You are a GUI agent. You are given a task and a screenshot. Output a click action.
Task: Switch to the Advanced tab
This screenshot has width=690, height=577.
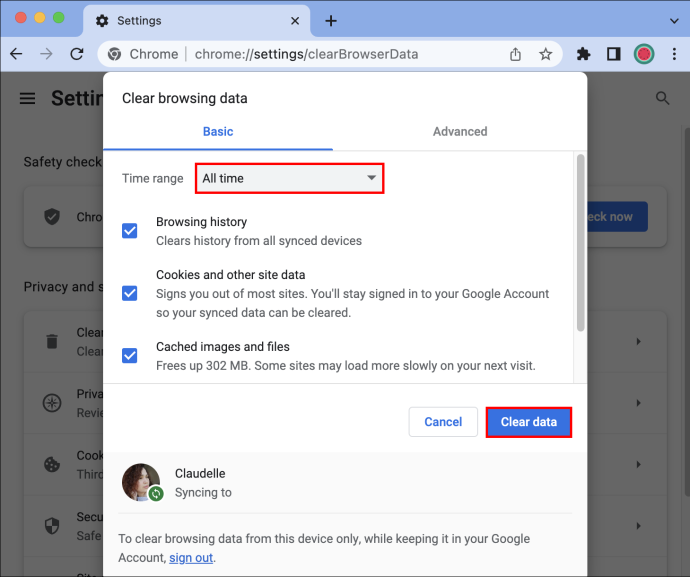(460, 132)
